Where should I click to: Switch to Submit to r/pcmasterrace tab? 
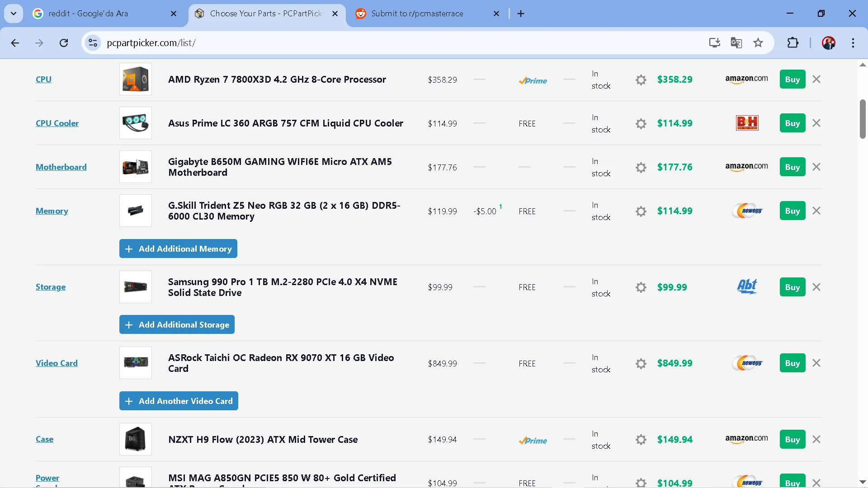417,14
